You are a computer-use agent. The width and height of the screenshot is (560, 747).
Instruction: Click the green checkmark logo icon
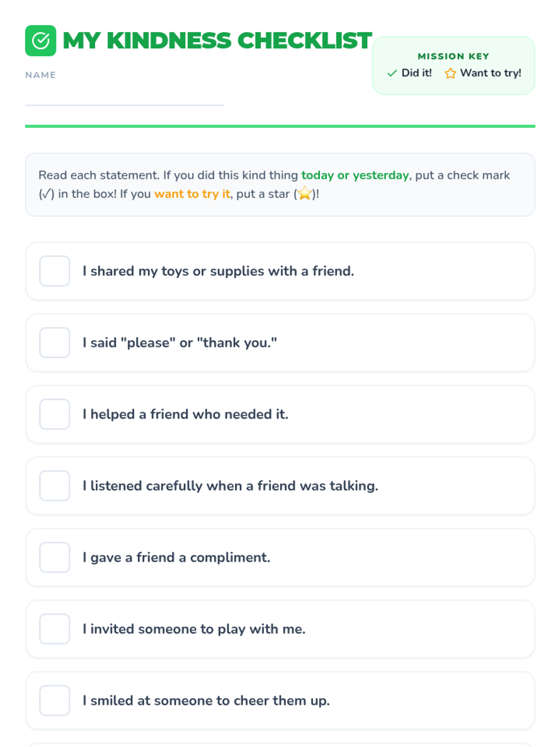[41, 41]
